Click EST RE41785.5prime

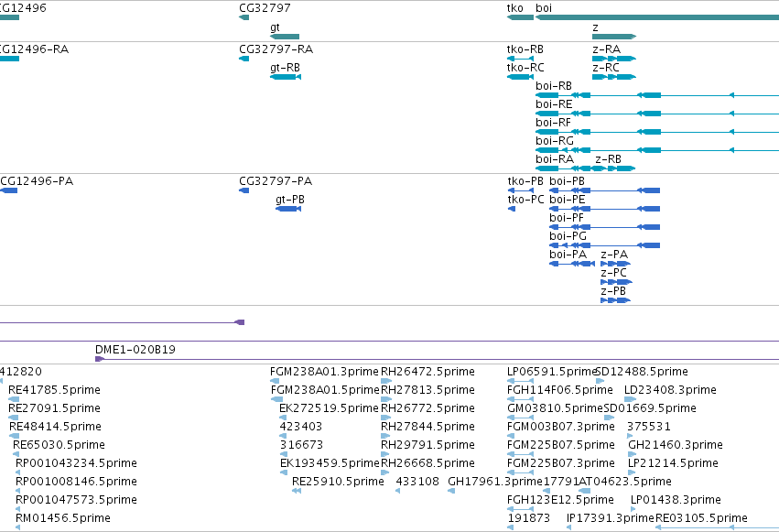(14, 399)
